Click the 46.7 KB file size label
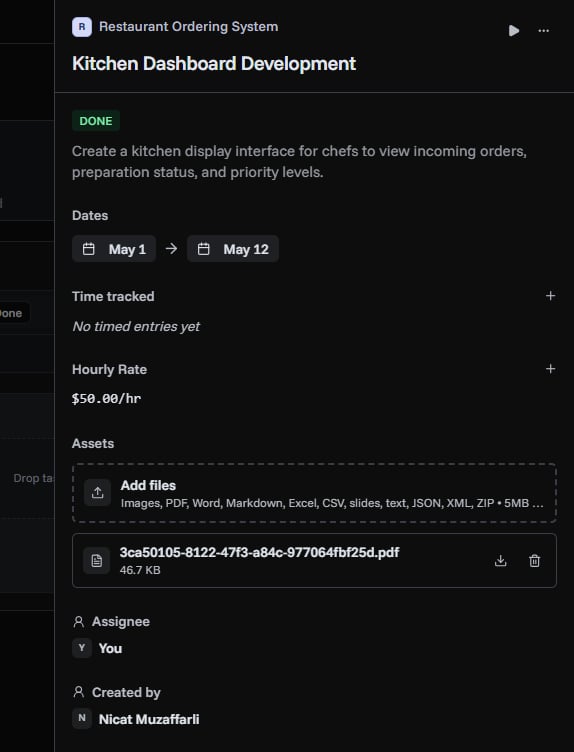574x752 pixels. (140, 570)
